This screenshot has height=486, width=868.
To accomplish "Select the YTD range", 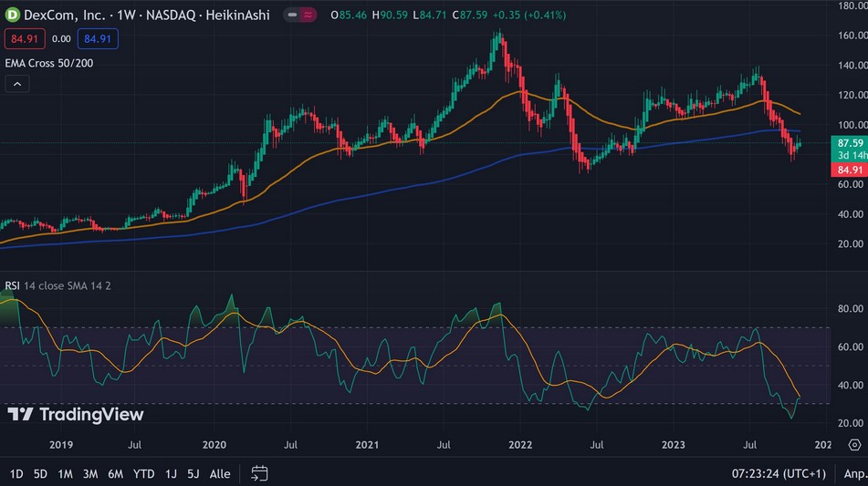I will pos(144,474).
